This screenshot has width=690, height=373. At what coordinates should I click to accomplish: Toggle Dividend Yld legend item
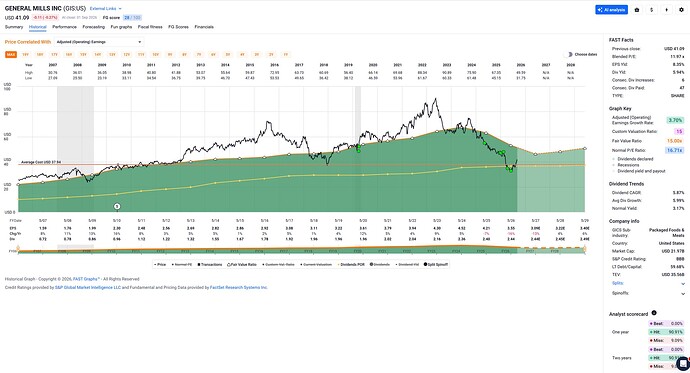coord(407,265)
